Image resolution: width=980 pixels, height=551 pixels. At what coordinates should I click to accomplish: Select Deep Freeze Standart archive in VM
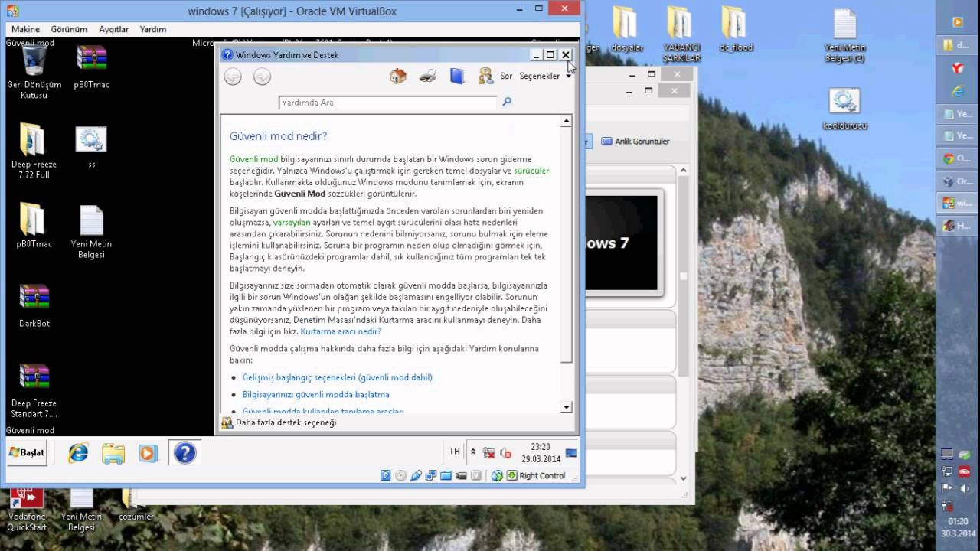tap(34, 390)
